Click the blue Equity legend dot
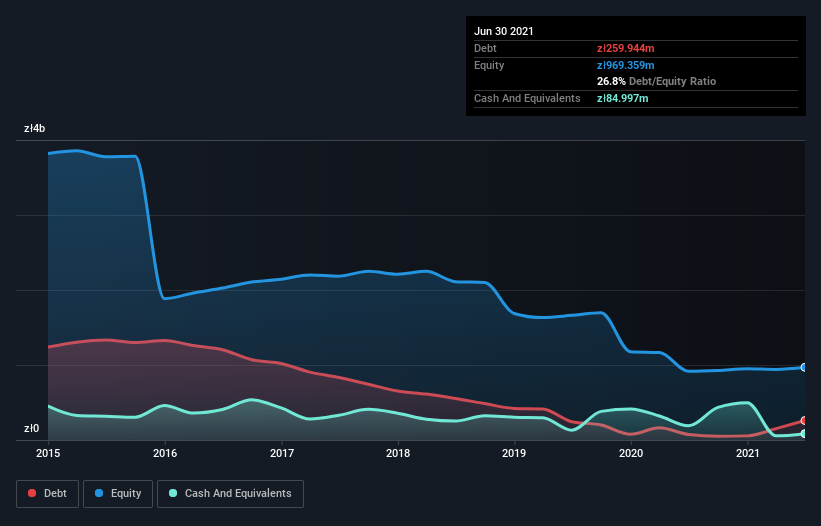 tap(99, 493)
